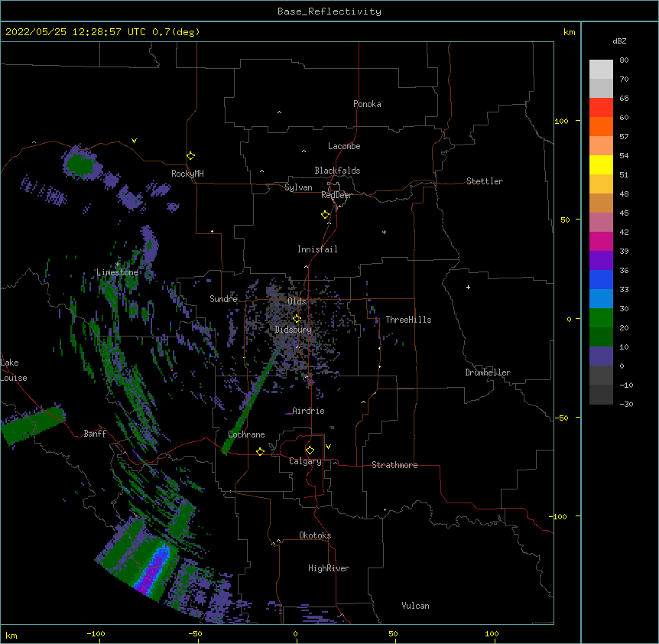The width and height of the screenshot is (659, 644).
Task: Click the Stettler city label
Action: click(485, 181)
